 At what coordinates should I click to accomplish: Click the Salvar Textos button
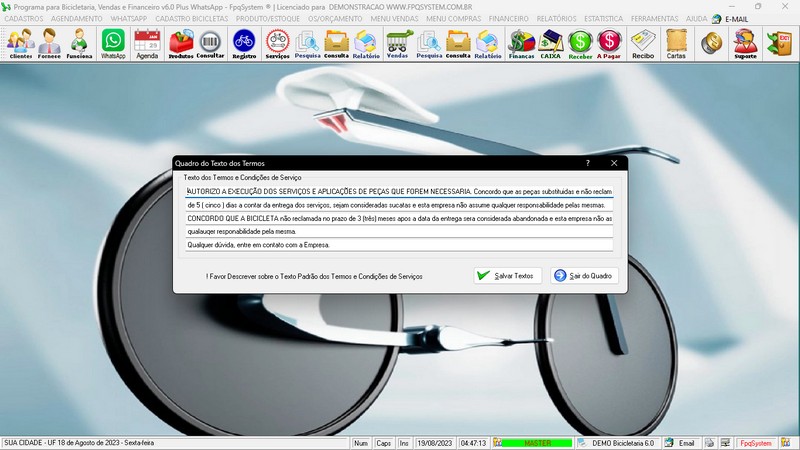[508, 276]
